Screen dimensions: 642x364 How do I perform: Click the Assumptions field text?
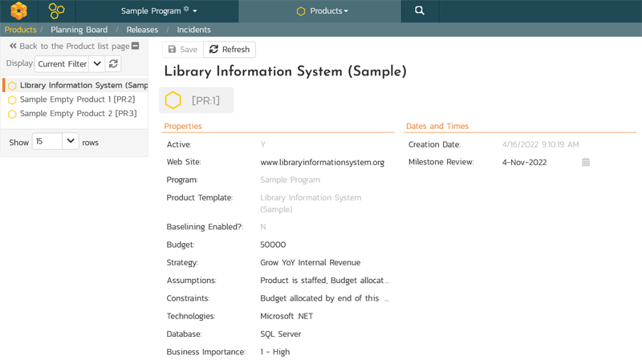point(325,281)
